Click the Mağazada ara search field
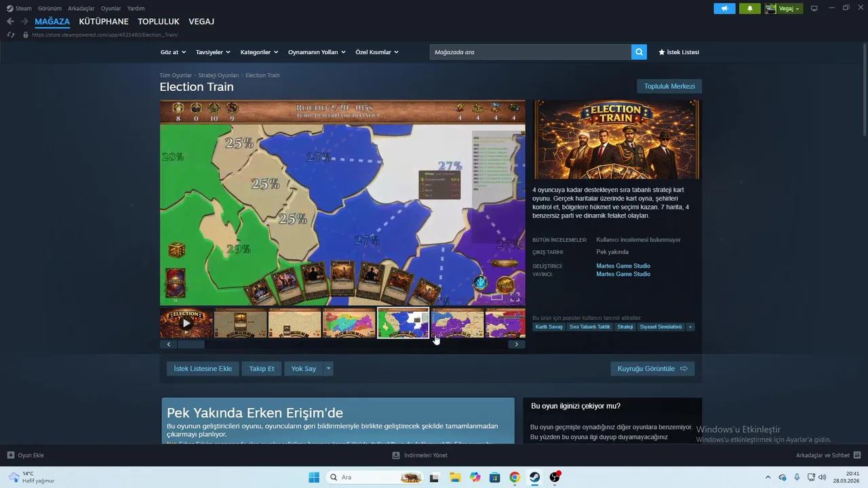This screenshot has width=868, height=488. (x=530, y=52)
